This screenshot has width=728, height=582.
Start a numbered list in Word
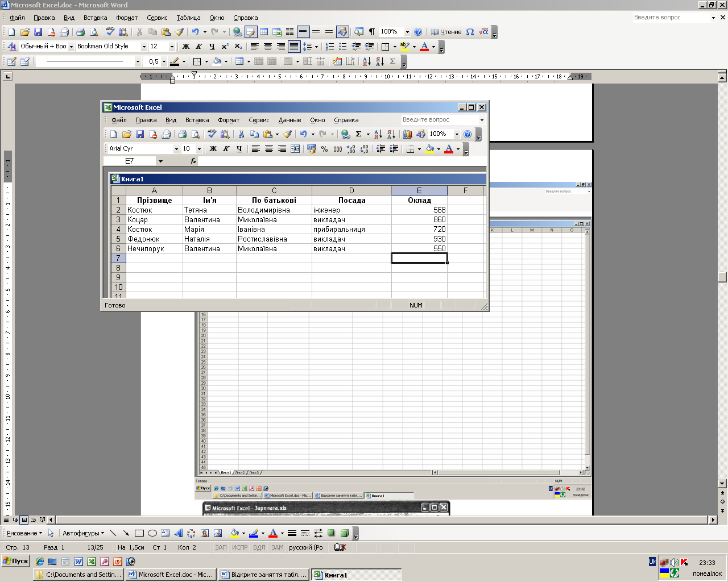pyautogui.click(x=330, y=47)
